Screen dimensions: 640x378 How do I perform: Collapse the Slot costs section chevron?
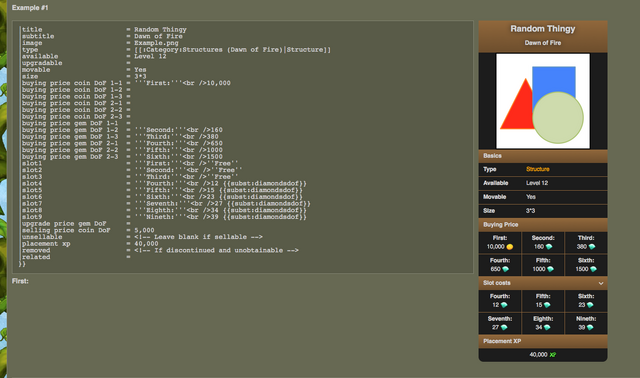coord(601,283)
